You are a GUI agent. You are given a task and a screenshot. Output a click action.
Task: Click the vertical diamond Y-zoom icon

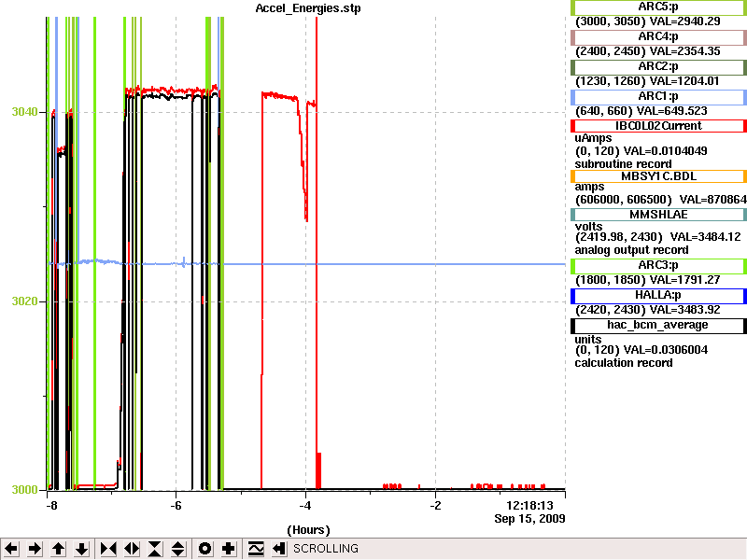pos(178,549)
